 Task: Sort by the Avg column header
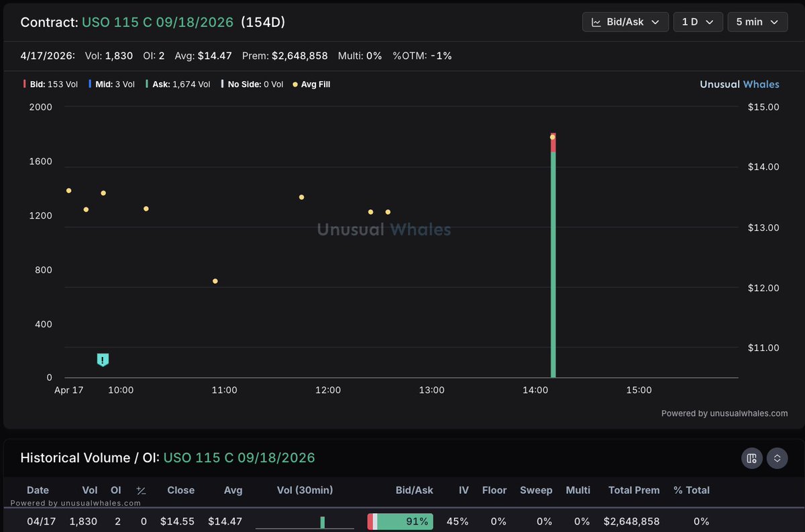coord(233,490)
